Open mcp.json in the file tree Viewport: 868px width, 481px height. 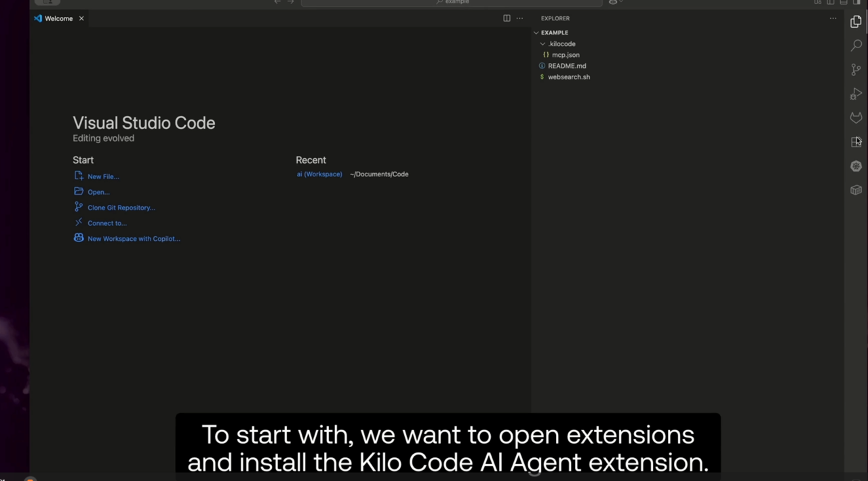tap(566, 55)
